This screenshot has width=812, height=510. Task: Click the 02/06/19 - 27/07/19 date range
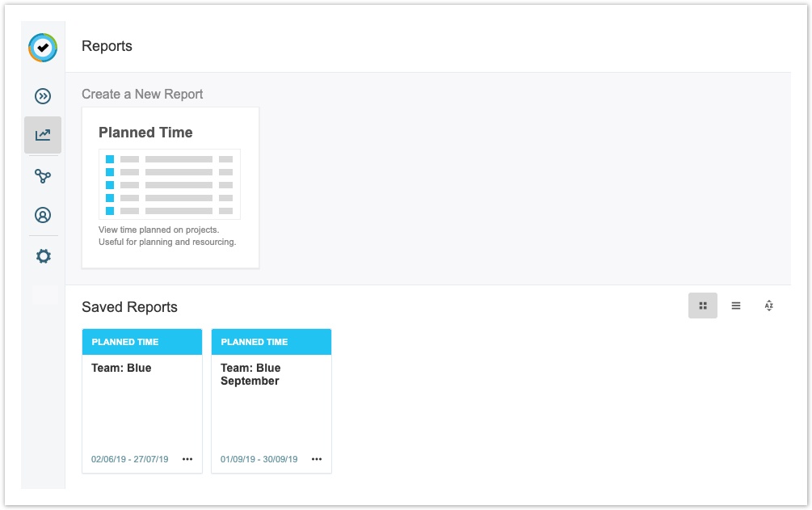[x=130, y=459]
